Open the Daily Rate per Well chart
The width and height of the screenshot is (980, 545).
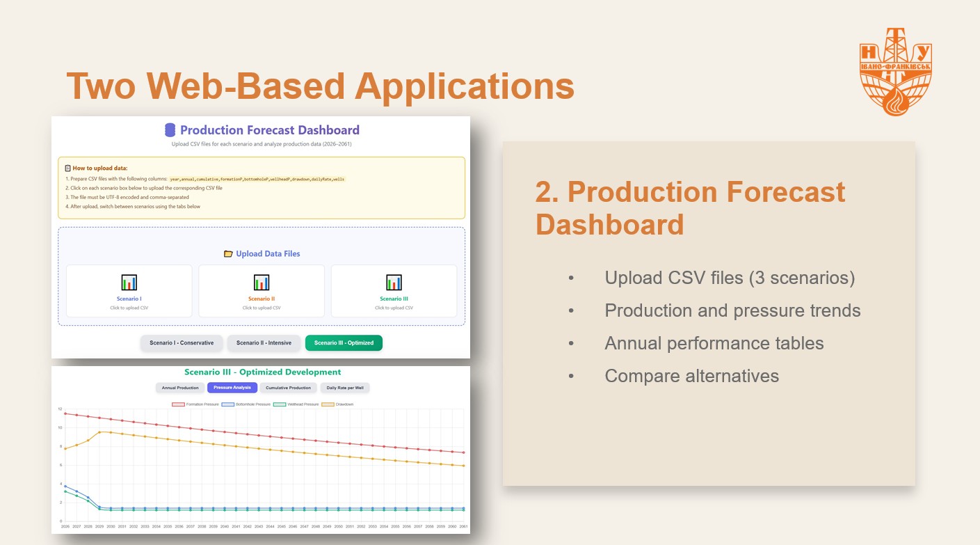click(345, 388)
